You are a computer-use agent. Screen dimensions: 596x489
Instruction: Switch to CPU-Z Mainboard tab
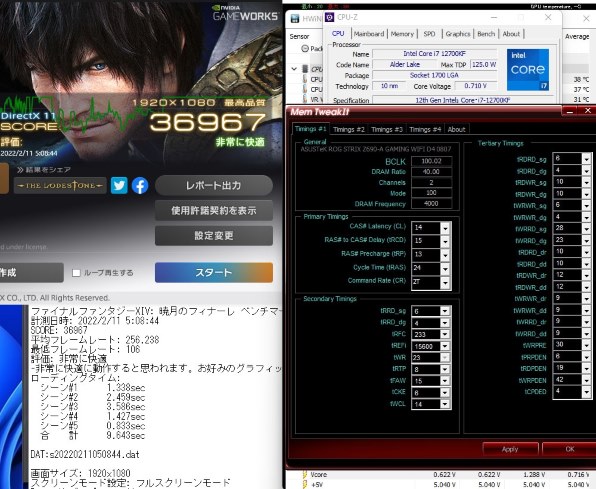(x=369, y=34)
